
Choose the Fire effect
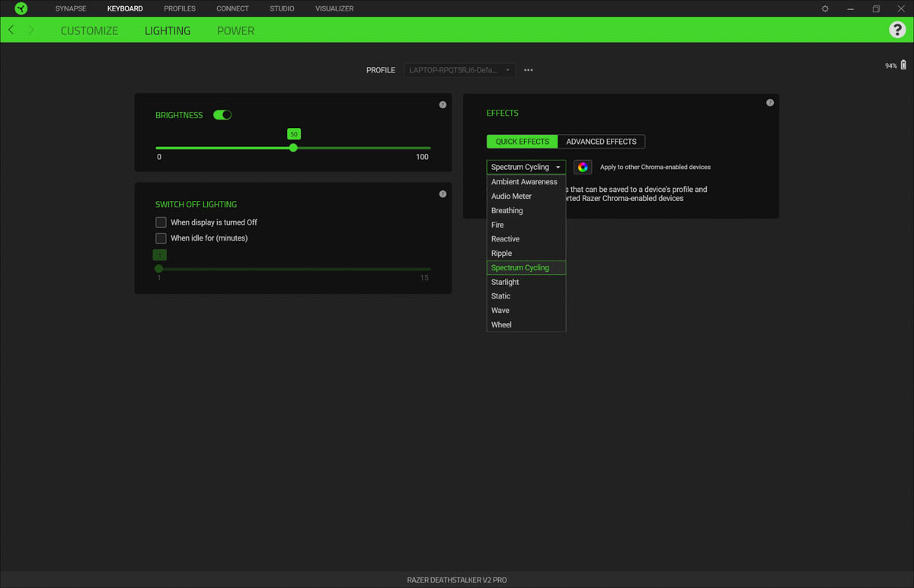(526, 225)
